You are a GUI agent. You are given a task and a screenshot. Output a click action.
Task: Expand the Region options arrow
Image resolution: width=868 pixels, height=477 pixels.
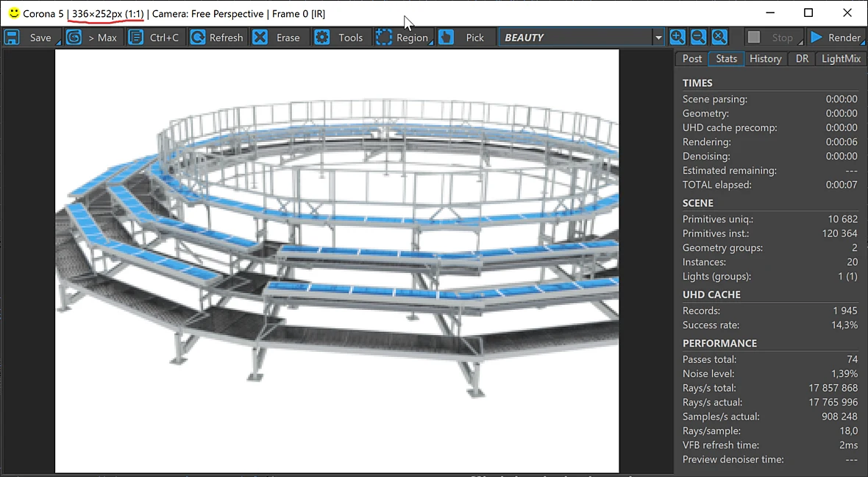[x=431, y=41]
